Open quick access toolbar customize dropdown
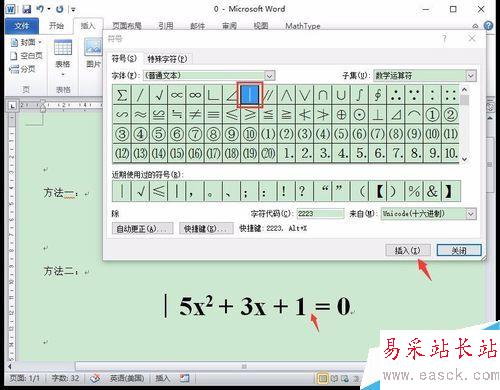The height and width of the screenshot is (390, 500). [x=73, y=9]
